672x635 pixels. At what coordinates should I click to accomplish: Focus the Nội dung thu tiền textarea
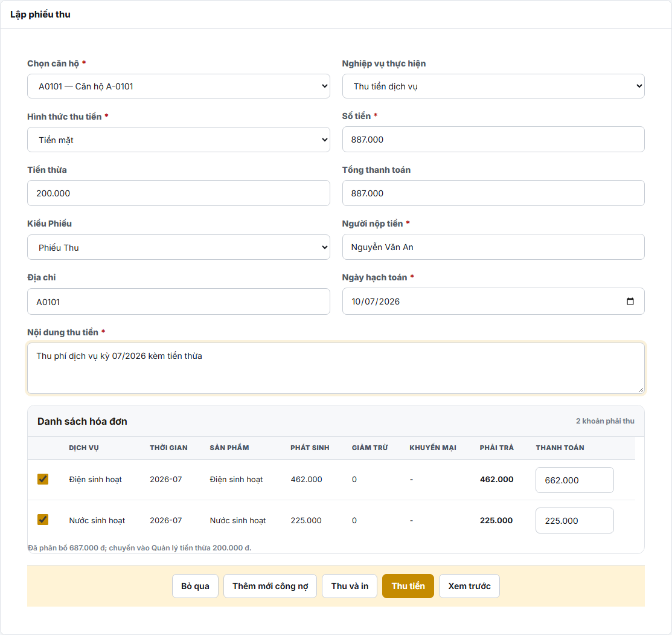(x=336, y=369)
